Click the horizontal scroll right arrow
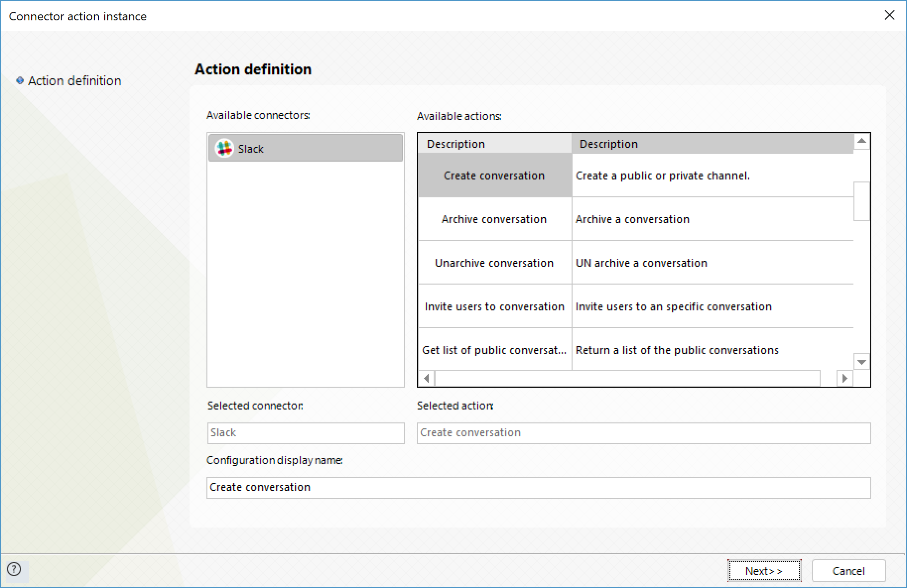Image resolution: width=907 pixels, height=588 pixels. click(x=844, y=378)
